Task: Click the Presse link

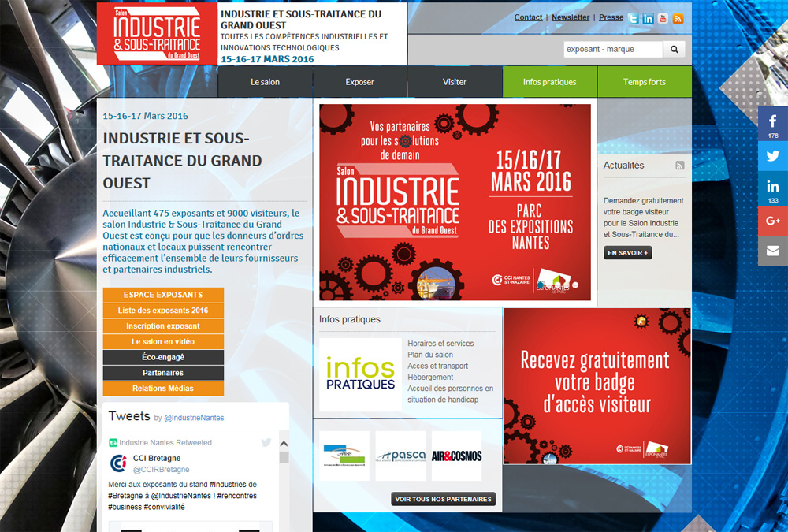Action: tap(611, 17)
